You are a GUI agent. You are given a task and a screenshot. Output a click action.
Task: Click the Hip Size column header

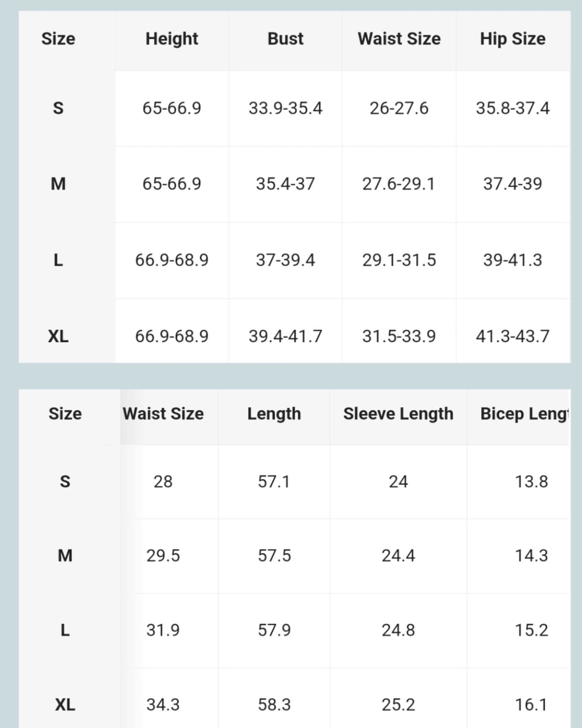[512, 39]
